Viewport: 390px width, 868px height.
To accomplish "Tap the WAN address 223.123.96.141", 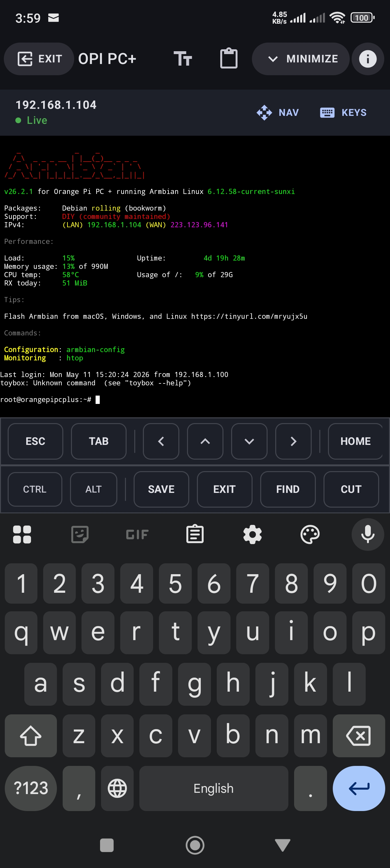I will click(199, 225).
